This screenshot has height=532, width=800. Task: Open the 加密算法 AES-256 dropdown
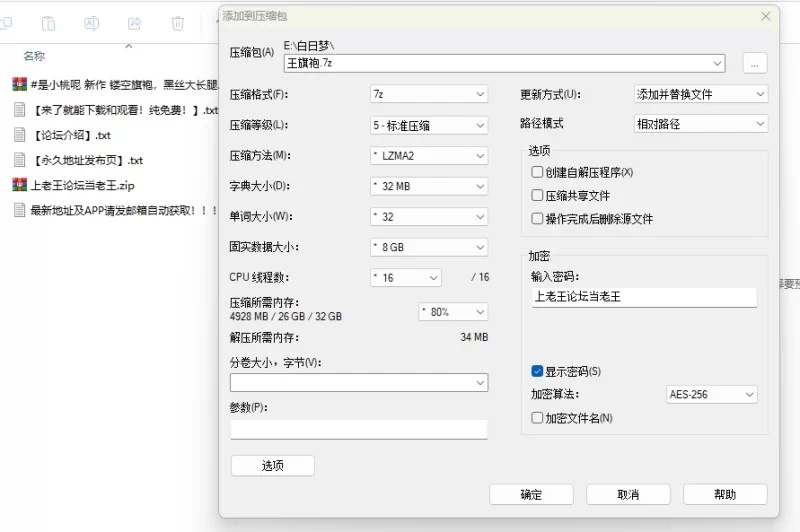coord(711,394)
